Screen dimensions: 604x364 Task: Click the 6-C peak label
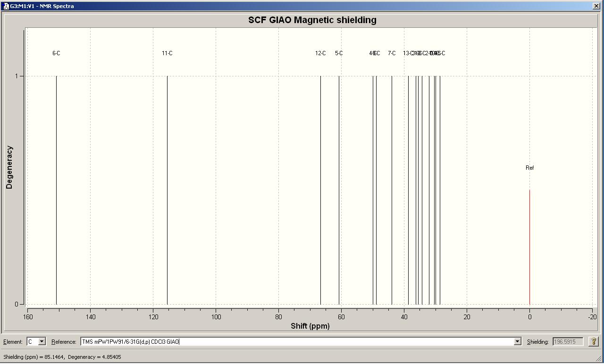click(56, 53)
